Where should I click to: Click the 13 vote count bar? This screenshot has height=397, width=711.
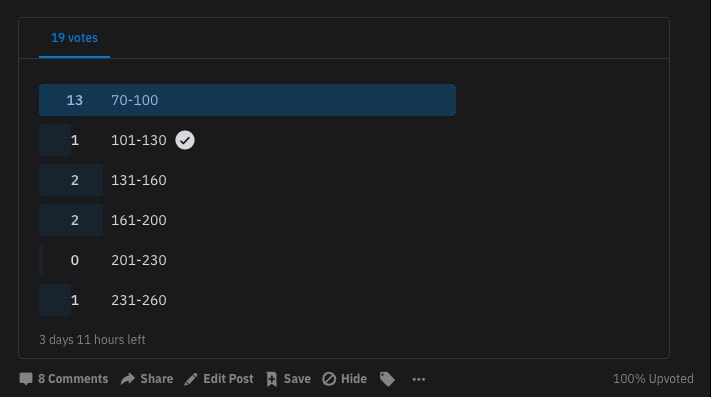coord(247,100)
